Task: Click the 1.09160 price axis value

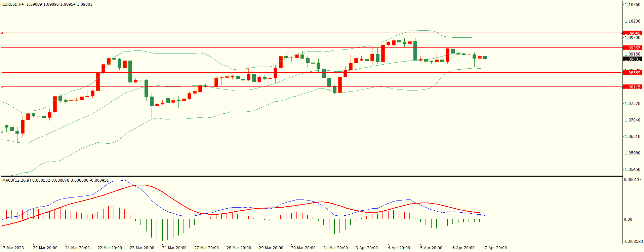Action: [x=632, y=54]
